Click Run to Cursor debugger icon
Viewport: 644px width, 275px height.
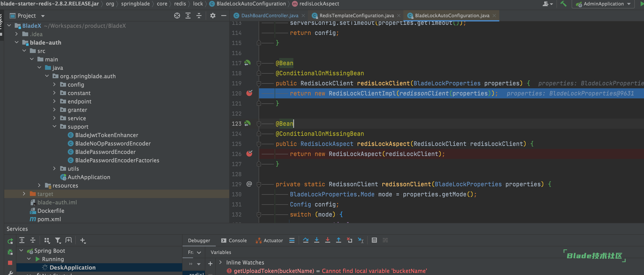point(360,240)
